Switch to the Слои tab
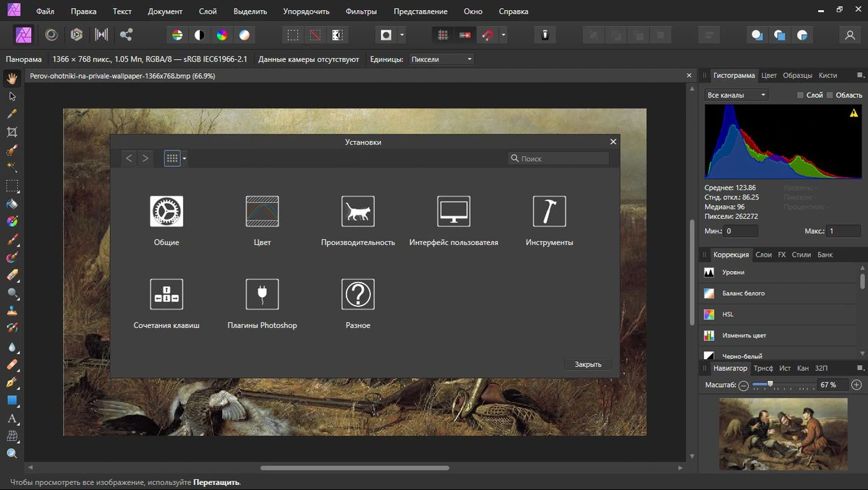 763,254
